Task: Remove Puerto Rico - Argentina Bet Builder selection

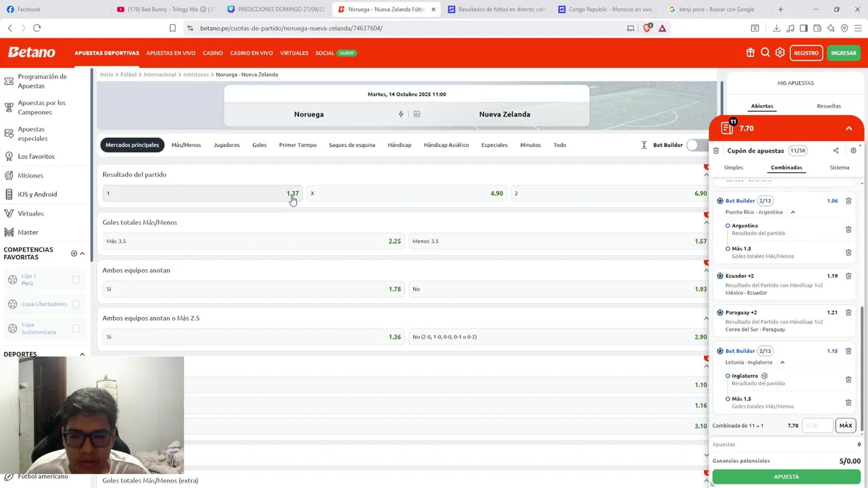Action: [848, 201]
